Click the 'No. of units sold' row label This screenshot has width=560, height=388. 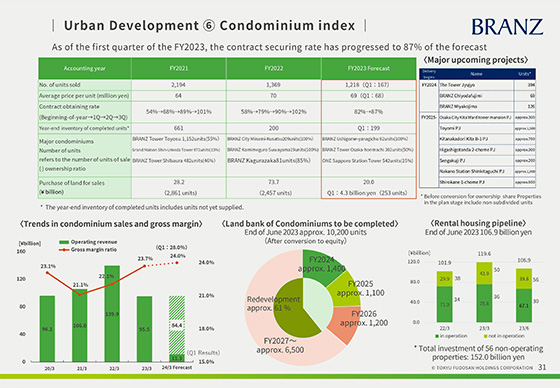click(x=60, y=85)
